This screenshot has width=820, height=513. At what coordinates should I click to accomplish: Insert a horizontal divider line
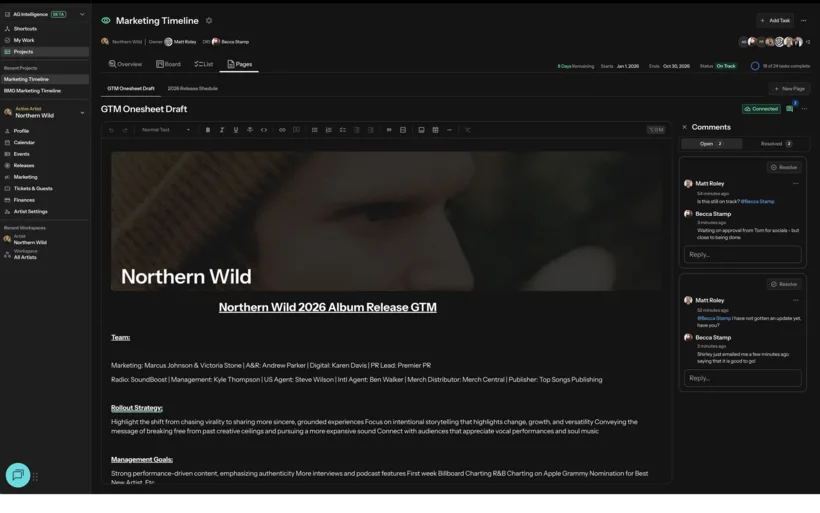449,130
